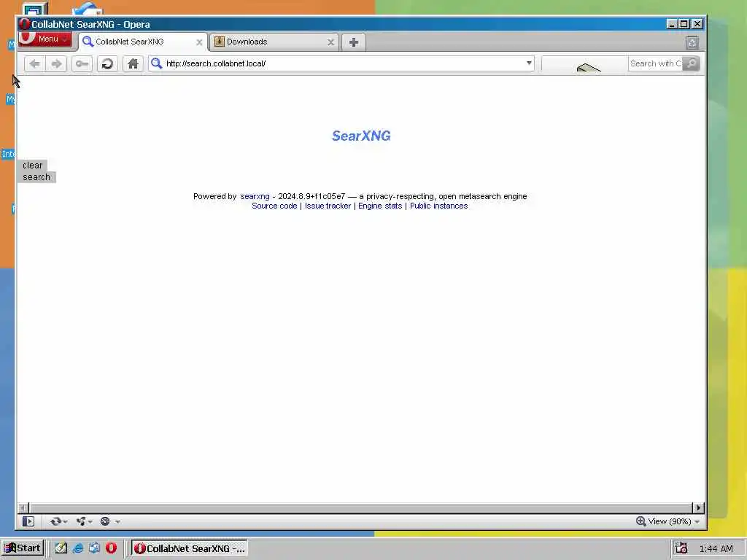Open the closed tabs trash icon
The image size is (747, 560).
click(692, 43)
